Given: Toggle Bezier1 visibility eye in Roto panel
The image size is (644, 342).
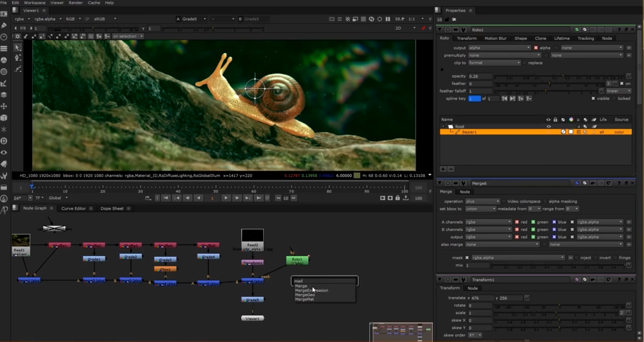Looking at the screenshot, I should click(x=549, y=132).
